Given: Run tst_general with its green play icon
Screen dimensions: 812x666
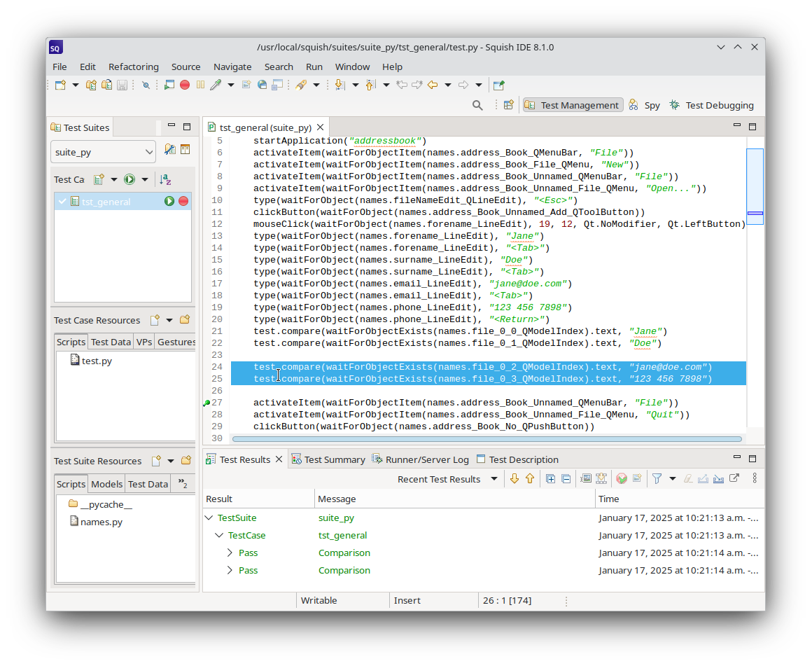Looking at the screenshot, I should [169, 202].
